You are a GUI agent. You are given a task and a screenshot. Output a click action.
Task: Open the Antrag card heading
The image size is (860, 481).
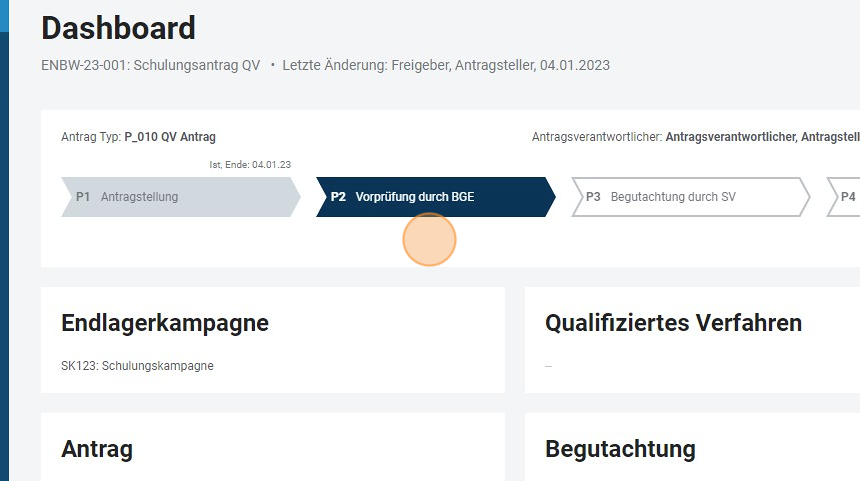(x=97, y=449)
